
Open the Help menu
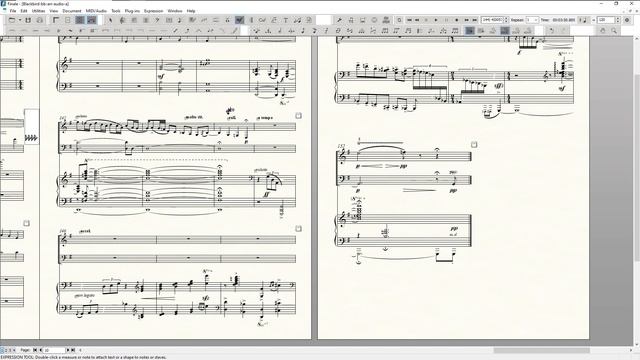(x=191, y=11)
